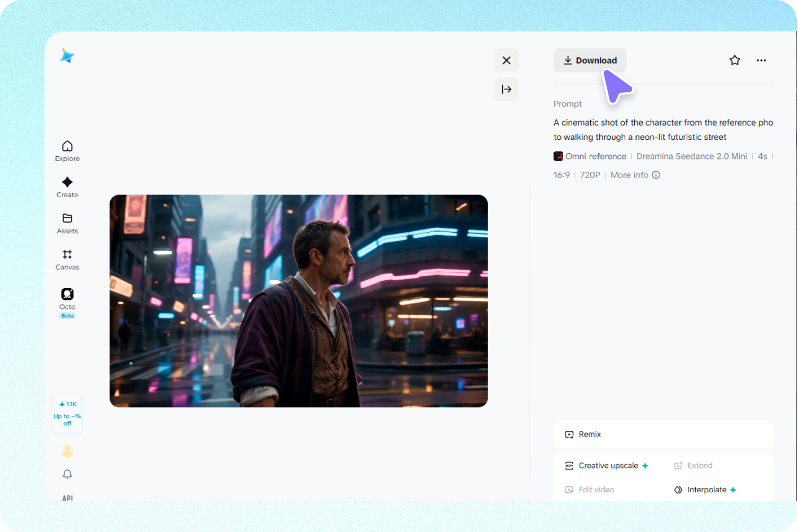Click the 16:9 aspect ratio text
This screenshot has width=798, height=532.
point(562,175)
